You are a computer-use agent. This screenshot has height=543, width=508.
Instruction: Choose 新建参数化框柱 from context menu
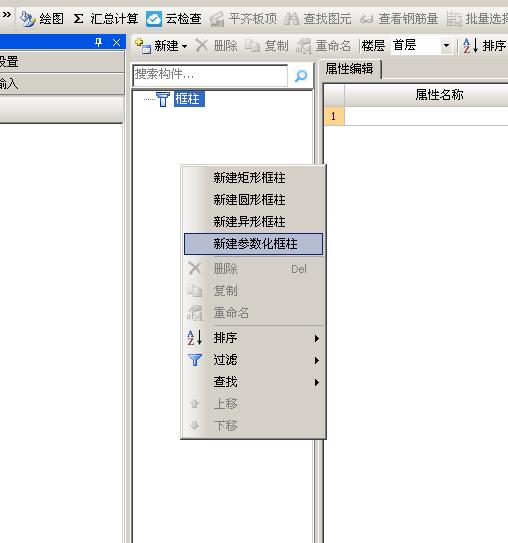[253, 244]
